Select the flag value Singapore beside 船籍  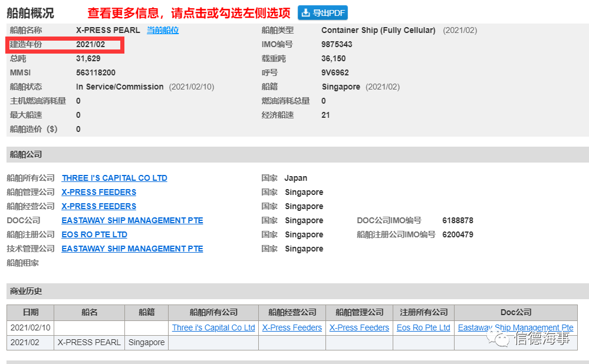click(x=341, y=87)
